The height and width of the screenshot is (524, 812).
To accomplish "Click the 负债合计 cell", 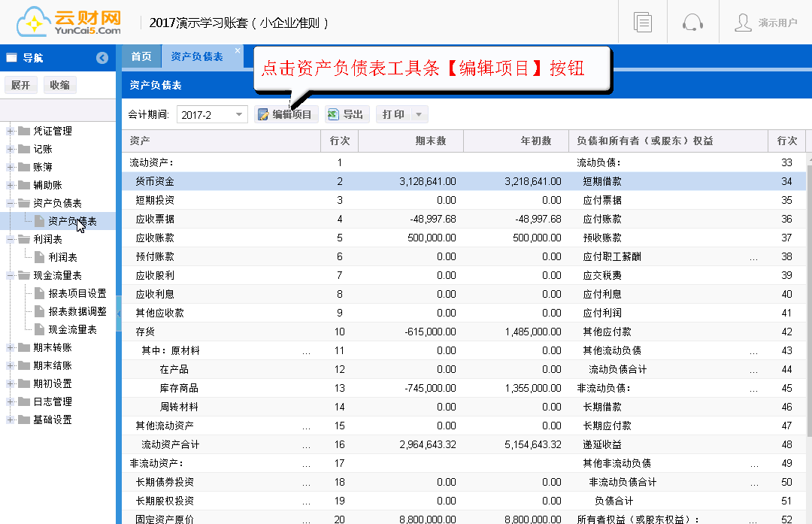I will pyautogui.click(x=614, y=501).
